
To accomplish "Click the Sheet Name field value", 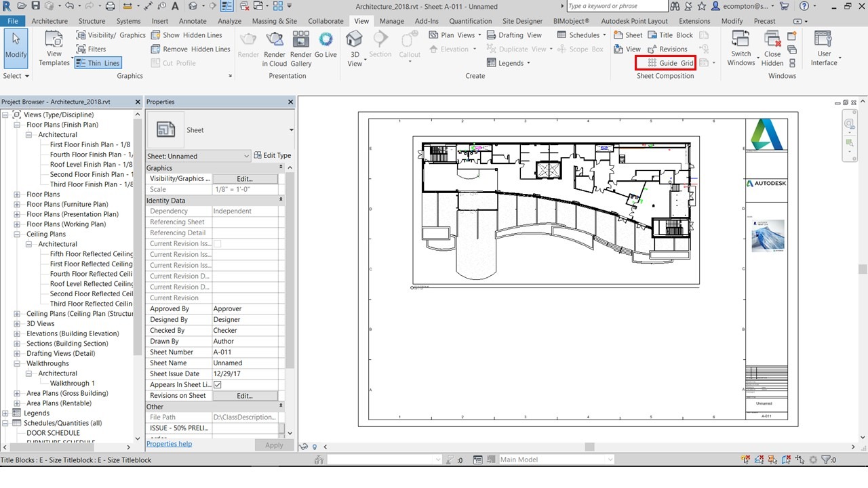I will tap(245, 363).
